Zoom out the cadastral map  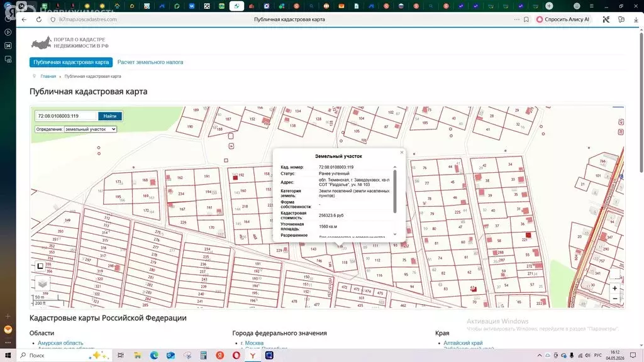point(614,299)
